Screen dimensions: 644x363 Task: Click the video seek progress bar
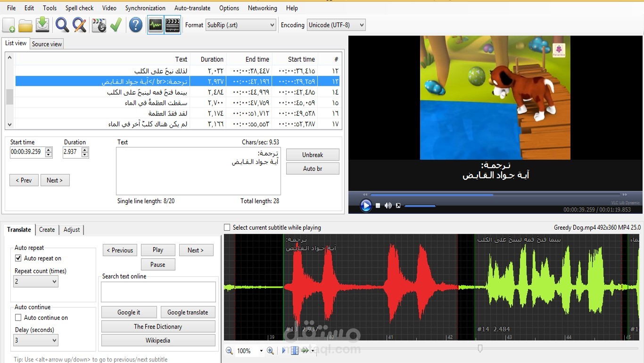point(495,194)
